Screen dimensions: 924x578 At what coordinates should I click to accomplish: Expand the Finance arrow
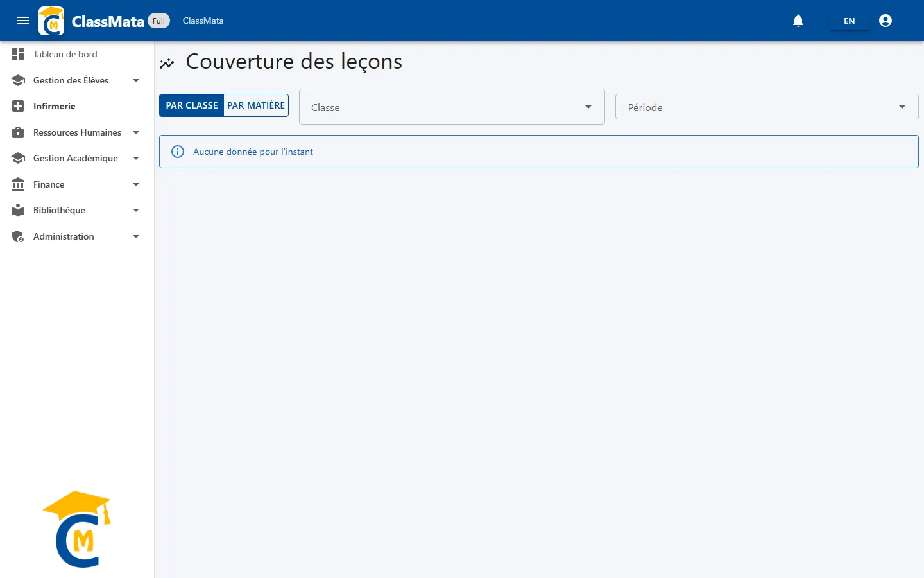pos(136,184)
